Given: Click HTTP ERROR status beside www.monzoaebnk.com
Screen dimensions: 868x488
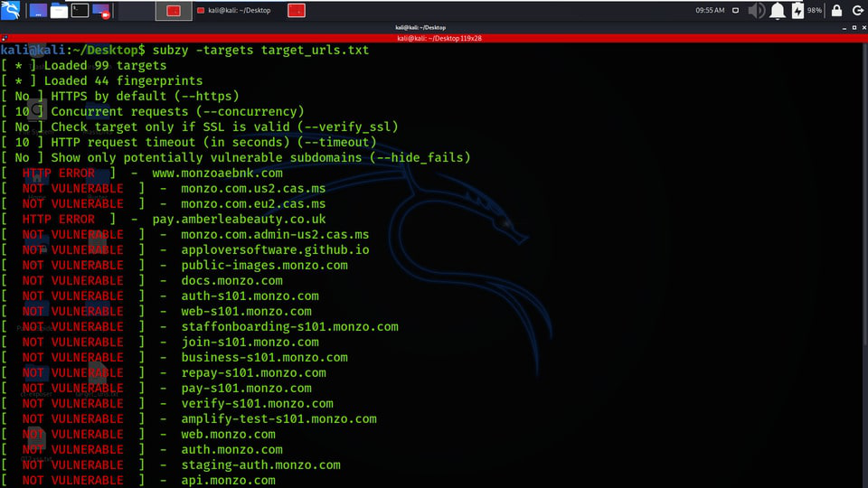Looking at the screenshot, I should tap(58, 174).
